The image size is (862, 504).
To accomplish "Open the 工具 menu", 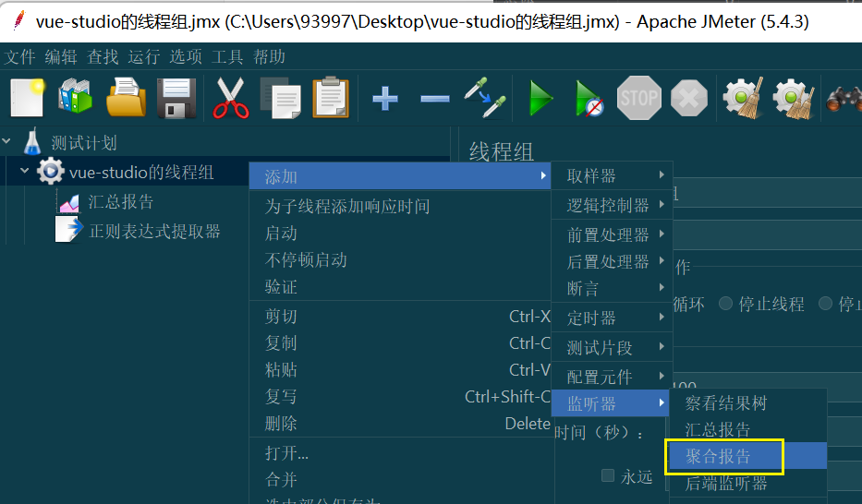I will coord(227,56).
